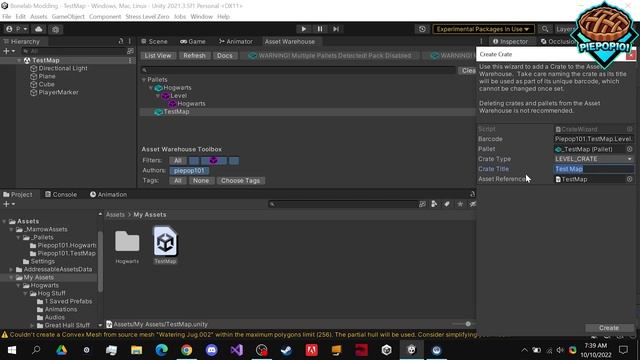This screenshot has height=360, width=640.
Task: Click the Step frame button
Action: click(336, 29)
